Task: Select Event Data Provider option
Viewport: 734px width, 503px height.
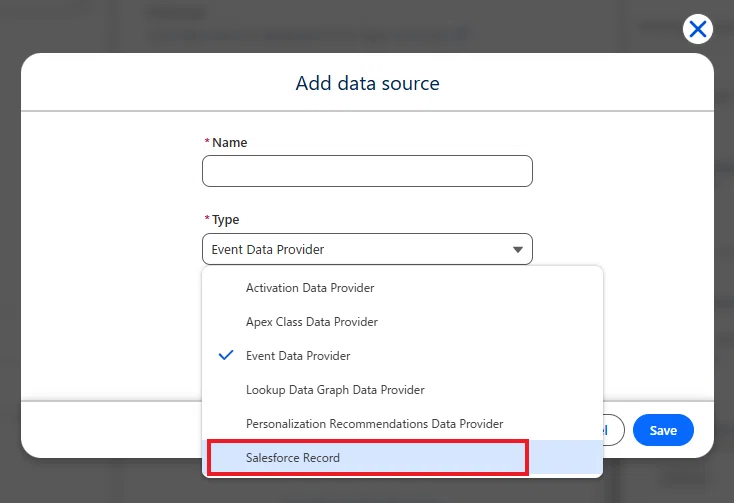Action: [402, 356]
